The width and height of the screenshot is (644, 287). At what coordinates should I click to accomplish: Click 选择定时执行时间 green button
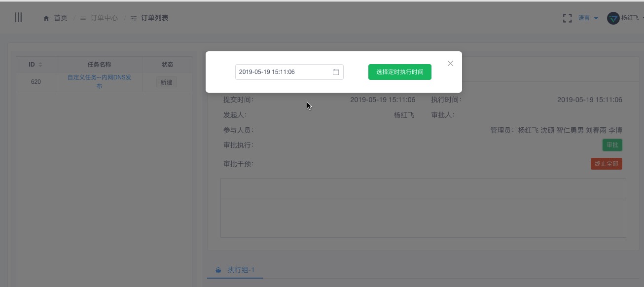coord(400,72)
